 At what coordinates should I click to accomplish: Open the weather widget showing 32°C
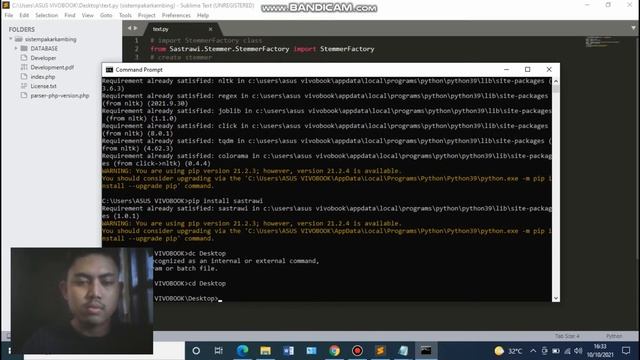pyautogui.click(x=508, y=351)
